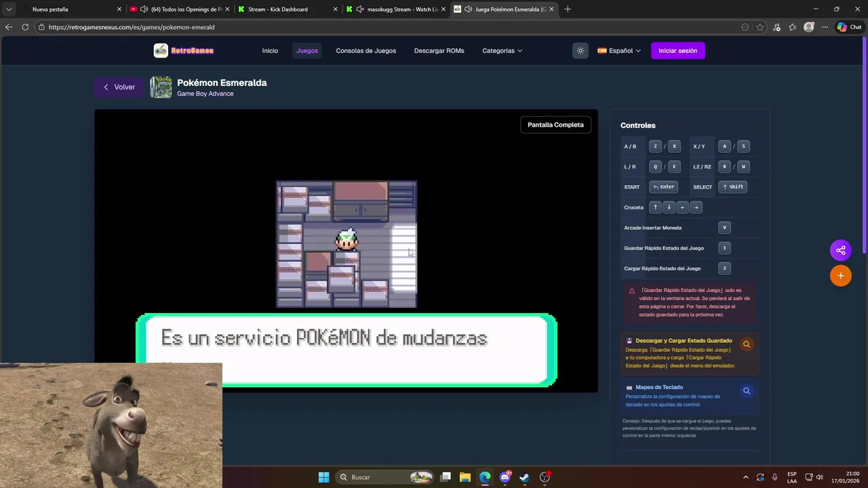Image resolution: width=868 pixels, height=488 pixels.
Task: Open browser settings ellipsis menu
Action: tap(825, 27)
